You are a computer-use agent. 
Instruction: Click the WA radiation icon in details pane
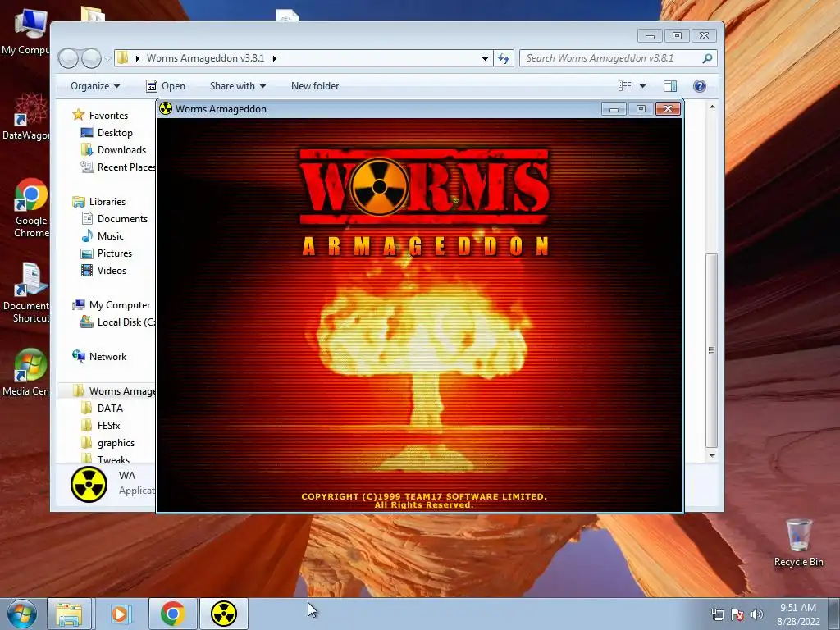pyautogui.click(x=89, y=484)
